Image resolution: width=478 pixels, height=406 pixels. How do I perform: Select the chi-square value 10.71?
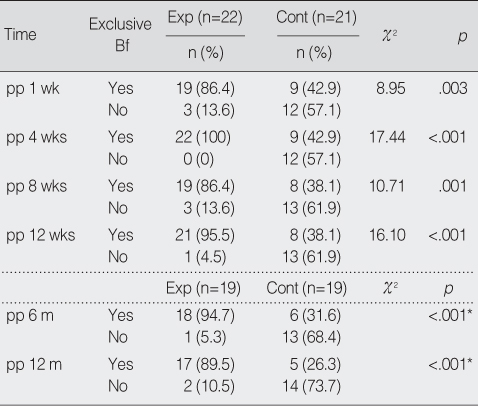tap(387, 186)
